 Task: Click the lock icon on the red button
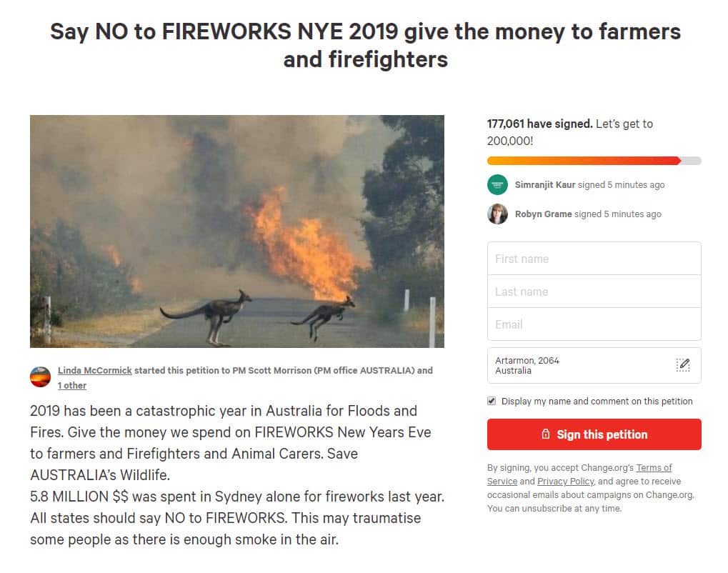pos(547,434)
